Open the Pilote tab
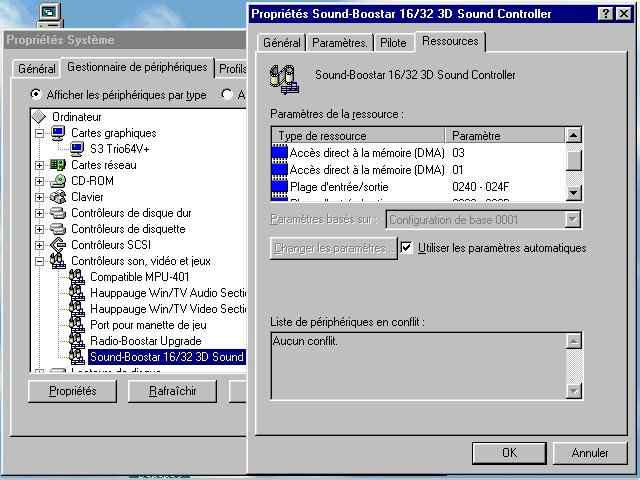640x480 pixels. 393,42
